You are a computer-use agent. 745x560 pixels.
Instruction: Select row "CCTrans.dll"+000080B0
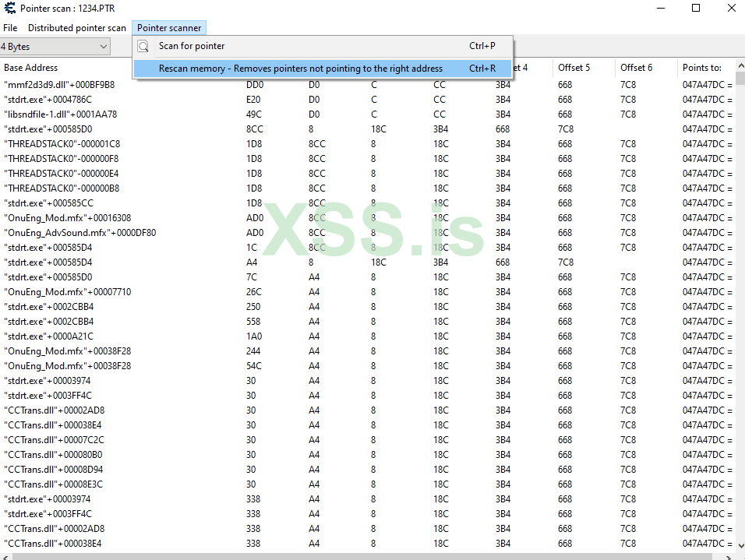368,455
